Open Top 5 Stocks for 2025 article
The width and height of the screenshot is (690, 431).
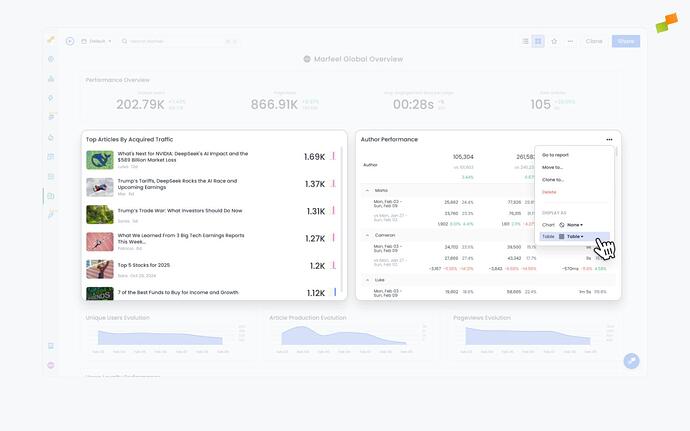pyautogui.click(x=143, y=265)
